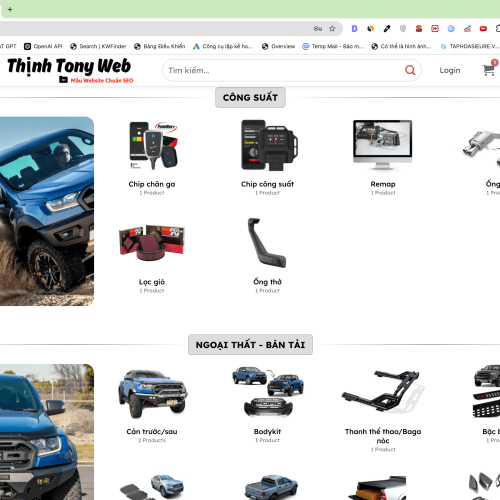This screenshot has height=500, width=500.
Task: Open Chip công suất product image
Action: pyautogui.click(x=269, y=145)
